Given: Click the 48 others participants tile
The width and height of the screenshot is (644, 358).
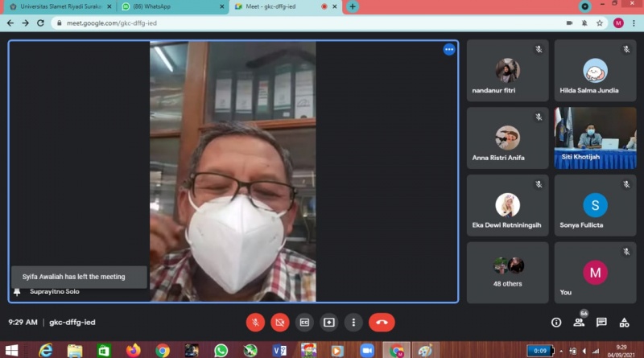Looking at the screenshot, I should point(507,272).
